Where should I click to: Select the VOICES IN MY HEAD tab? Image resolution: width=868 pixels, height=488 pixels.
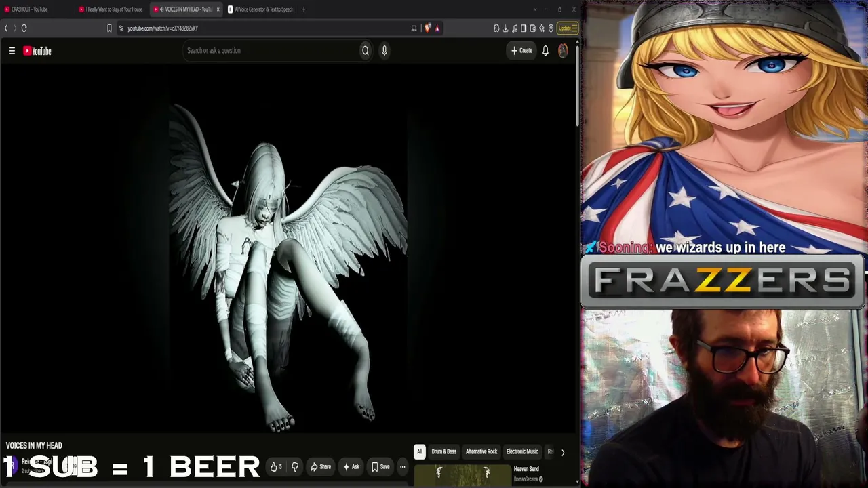coord(186,9)
